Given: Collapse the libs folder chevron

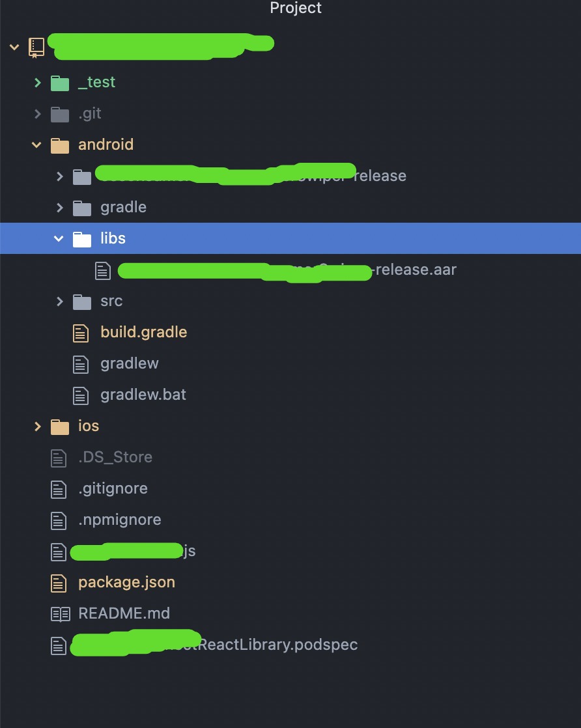Looking at the screenshot, I should pyautogui.click(x=59, y=238).
